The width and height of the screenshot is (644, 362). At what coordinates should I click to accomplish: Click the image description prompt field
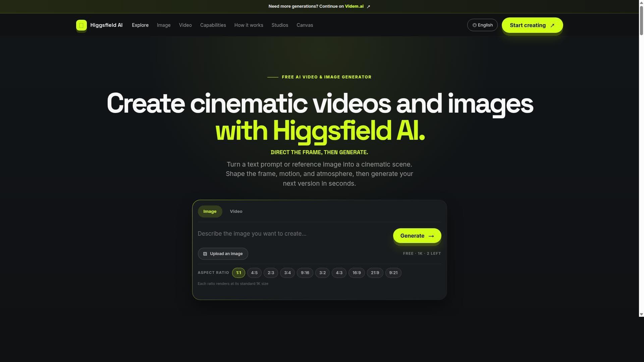point(292,234)
